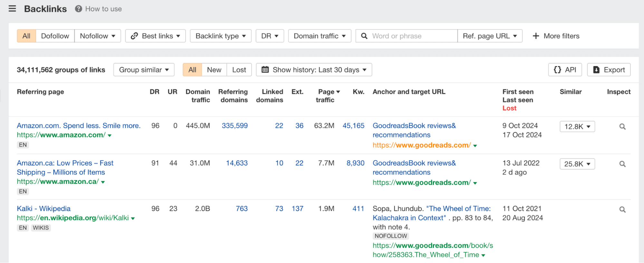Open "The Wheel of Time: Kalachakra" anchor link
Viewport: 644px width, 263px height.
(x=432, y=213)
